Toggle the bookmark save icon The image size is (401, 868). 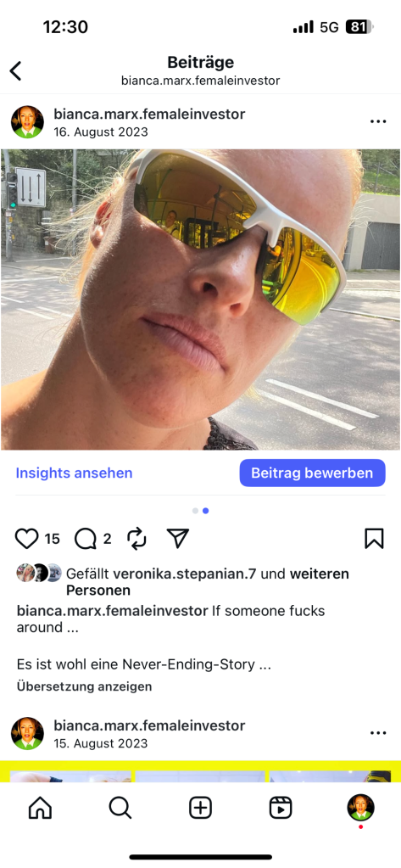(x=375, y=539)
